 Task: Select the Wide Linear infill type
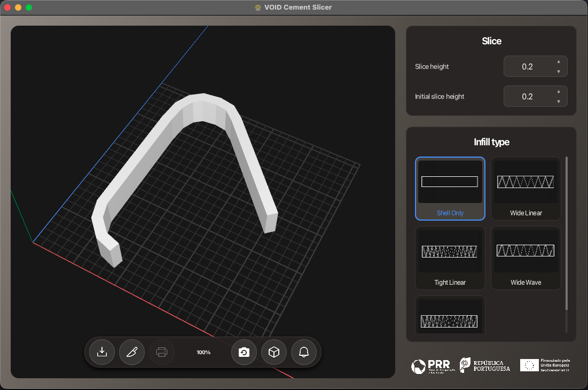click(x=526, y=189)
